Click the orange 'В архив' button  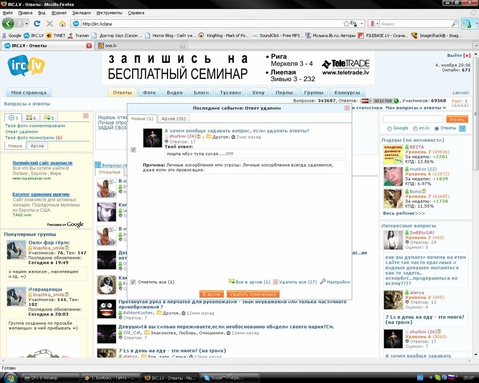pyautogui.click(x=211, y=294)
